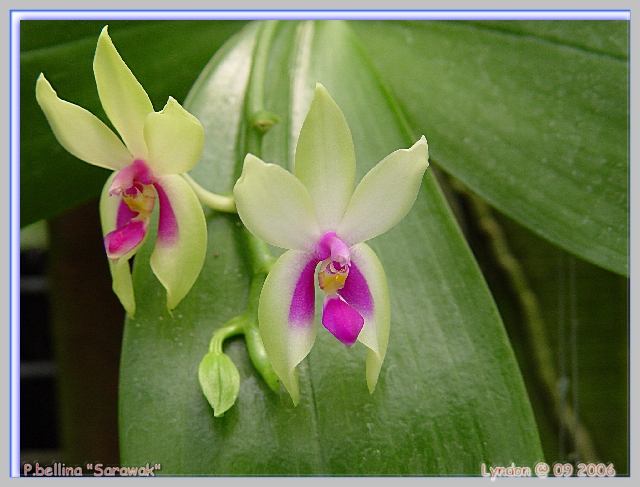Click the magenta lip of right orchid
Image resolution: width=640 pixels, height=487 pixels.
[342, 319]
